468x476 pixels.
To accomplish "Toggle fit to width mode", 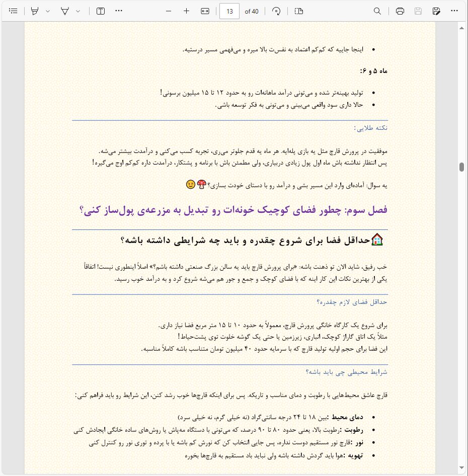I will 204,11.
